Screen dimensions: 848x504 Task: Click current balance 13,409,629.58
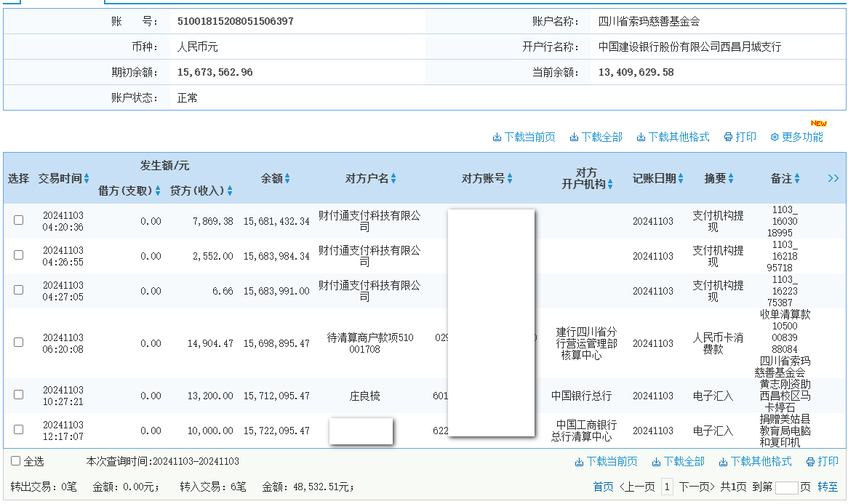point(636,72)
